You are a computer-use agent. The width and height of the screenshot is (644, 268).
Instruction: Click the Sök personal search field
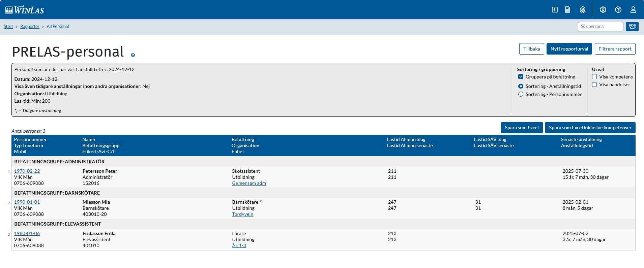coord(600,26)
